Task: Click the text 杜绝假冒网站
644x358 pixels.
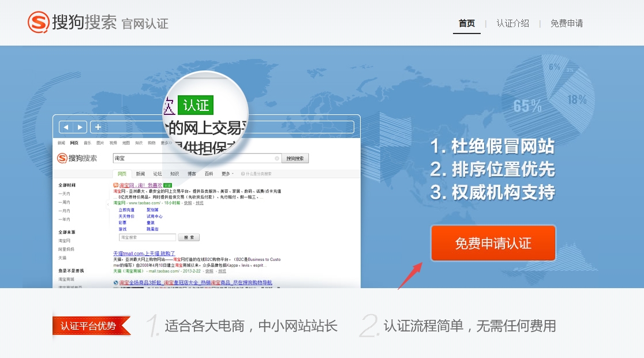Action: [x=503, y=146]
